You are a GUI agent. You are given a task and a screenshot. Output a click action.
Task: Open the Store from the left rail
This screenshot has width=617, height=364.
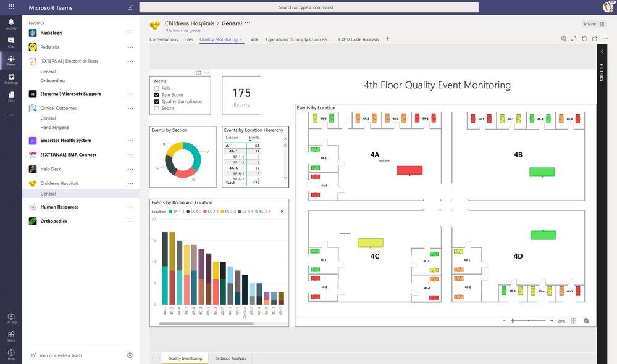coord(11,336)
